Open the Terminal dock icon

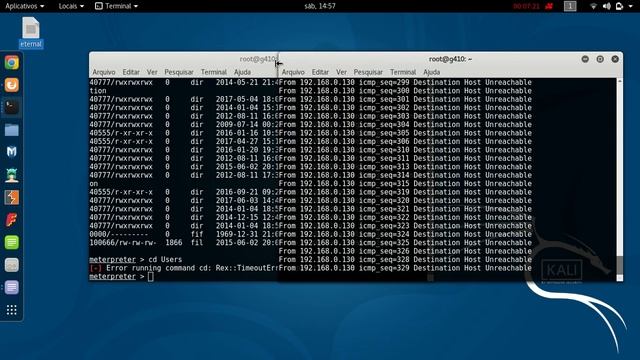11,107
